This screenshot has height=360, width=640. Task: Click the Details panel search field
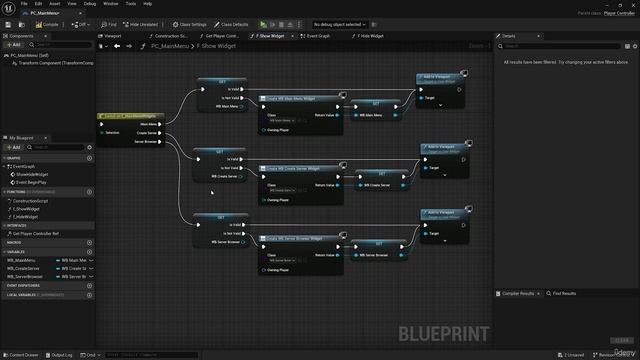[x=559, y=47]
